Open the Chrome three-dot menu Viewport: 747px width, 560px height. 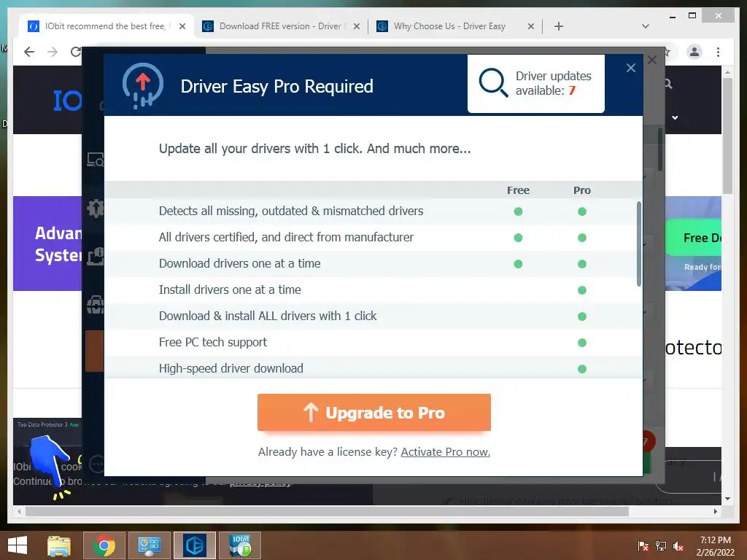718,52
